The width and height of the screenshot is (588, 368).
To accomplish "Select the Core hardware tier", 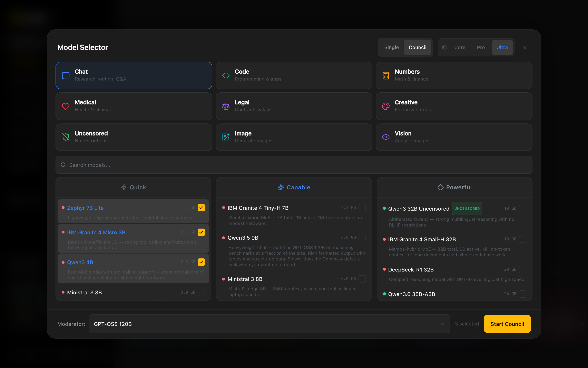I will point(460,47).
